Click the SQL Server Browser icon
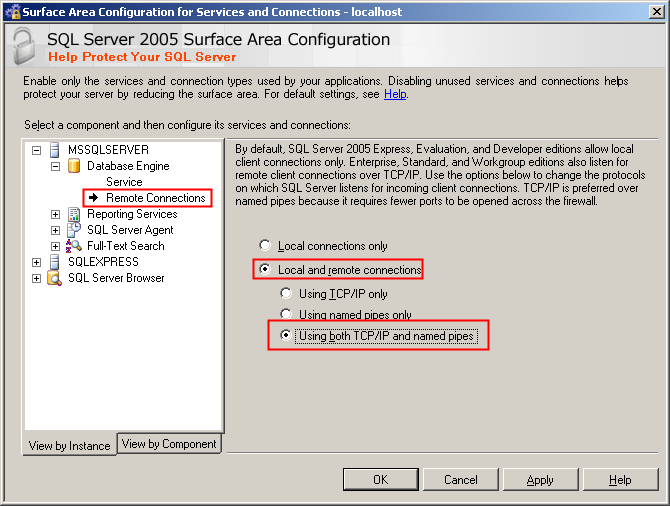This screenshot has height=506, width=670. pos(54,278)
